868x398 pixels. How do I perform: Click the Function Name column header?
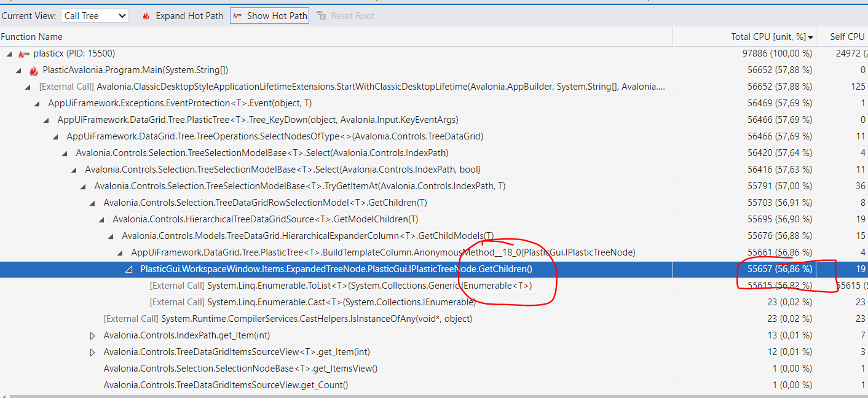[x=32, y=36]
